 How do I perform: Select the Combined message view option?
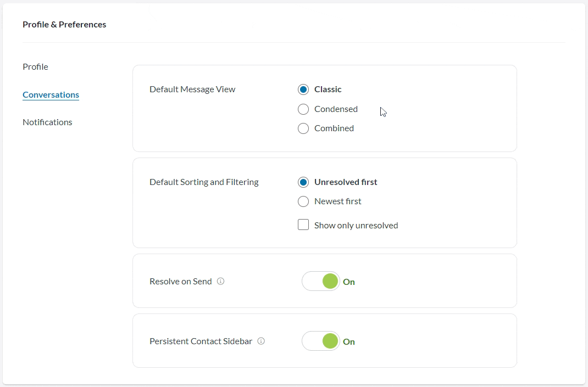pos(303,128)
